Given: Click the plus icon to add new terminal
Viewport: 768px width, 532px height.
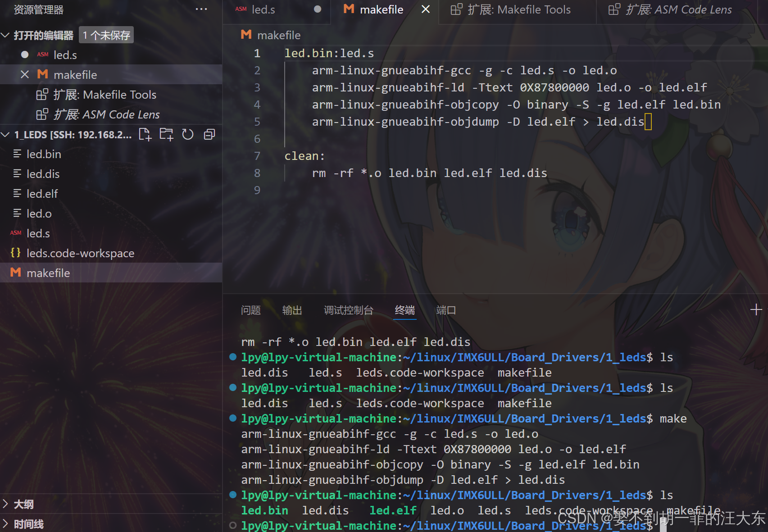Looking at the screenshot, I should pos(756,309).
